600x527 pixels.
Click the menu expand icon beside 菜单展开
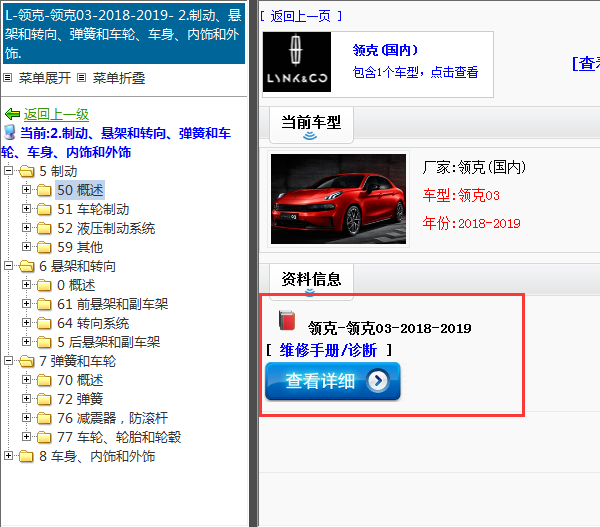coord(7,78)
